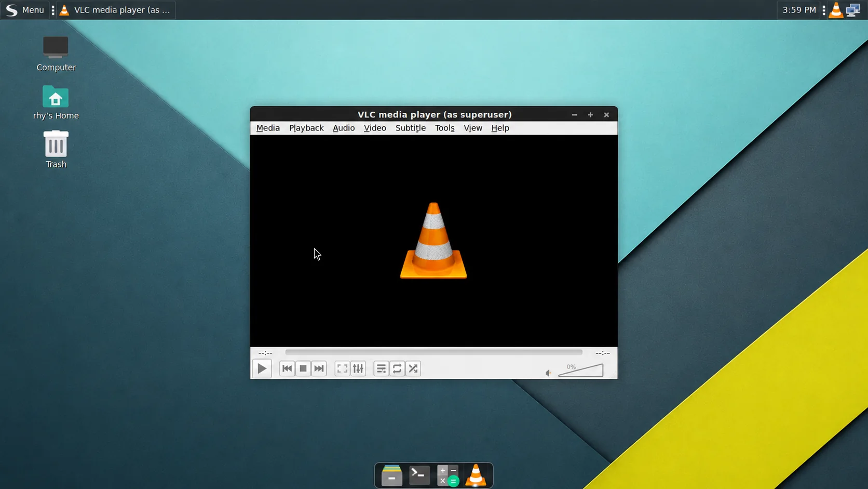The image size is (868, 489).
Task: Open the Help menu
Action: [500, 128]
